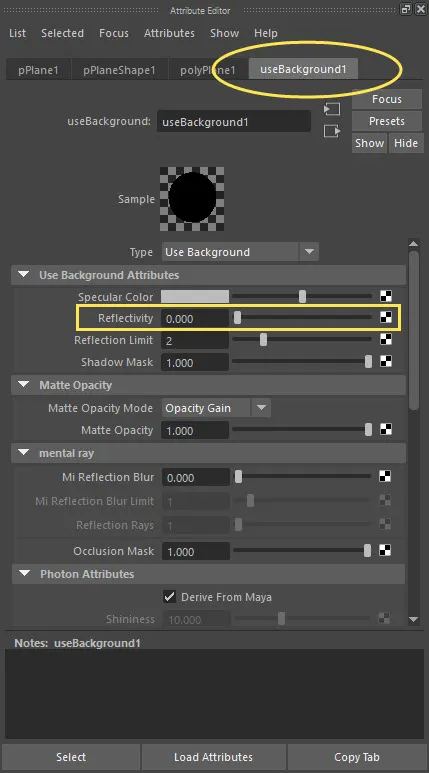
Task: Click the material Sample swatch thumbnail
Action: 192,199
